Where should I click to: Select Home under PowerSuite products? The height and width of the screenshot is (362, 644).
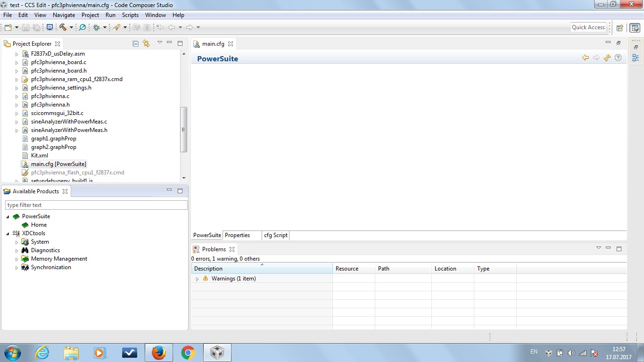coord(39,225)
